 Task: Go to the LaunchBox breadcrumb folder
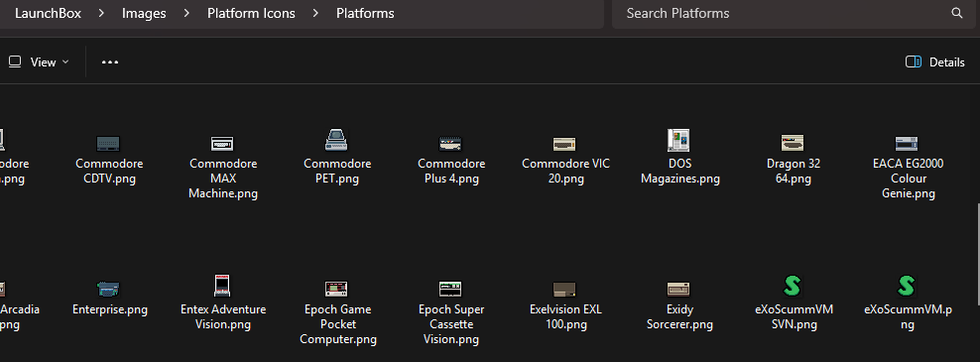coord(49,13)
